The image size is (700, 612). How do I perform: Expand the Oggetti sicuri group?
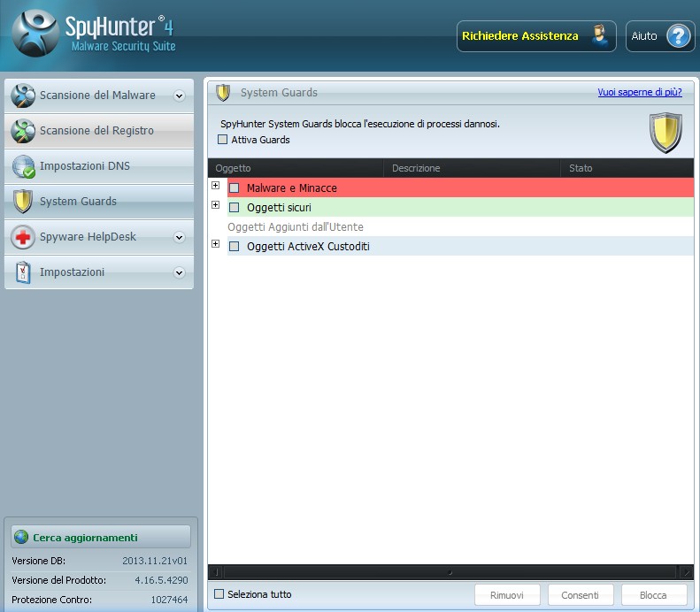[x=216, y=205]
